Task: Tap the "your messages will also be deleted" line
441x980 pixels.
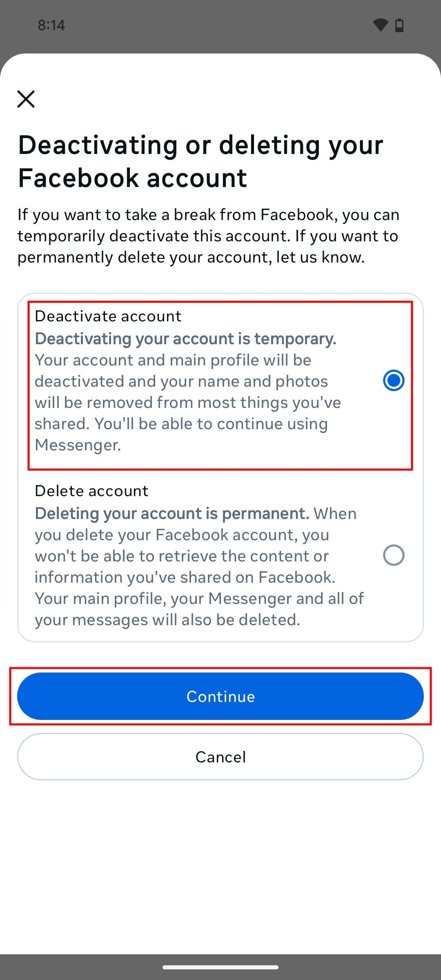Action: (167, 620)
